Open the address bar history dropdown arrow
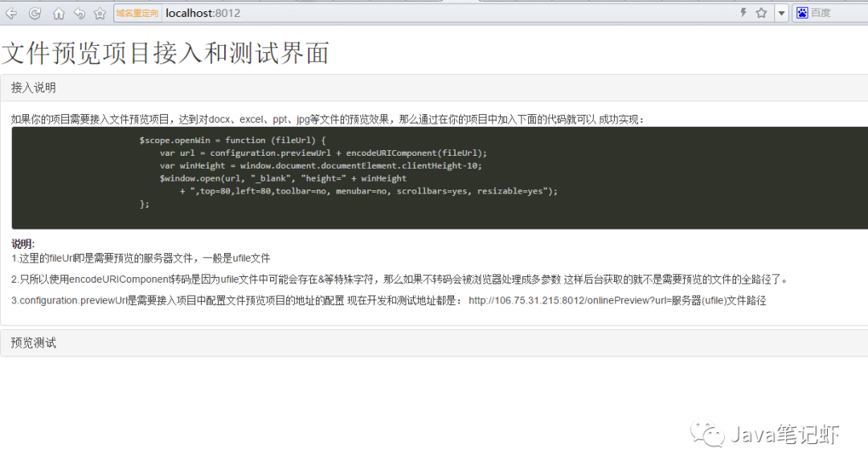Viewport: 868px width, 473px height. (x=780, y=11)
